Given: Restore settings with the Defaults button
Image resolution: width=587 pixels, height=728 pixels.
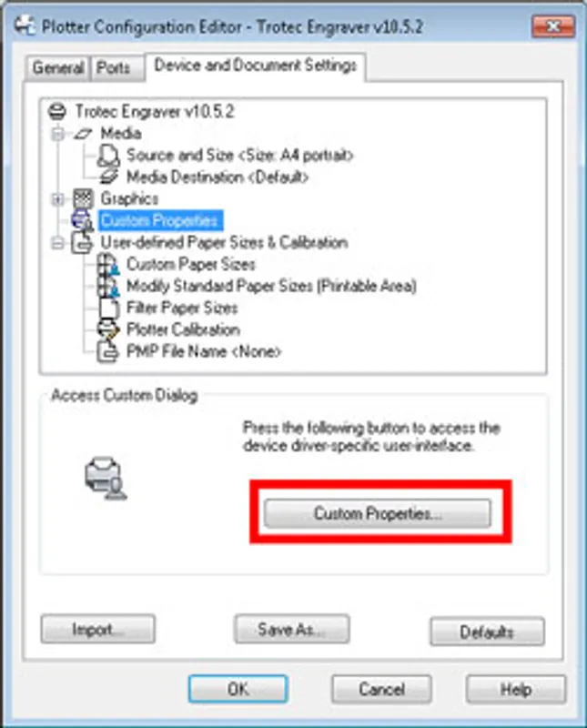Looking at the screenshot, I should point(487,632).
